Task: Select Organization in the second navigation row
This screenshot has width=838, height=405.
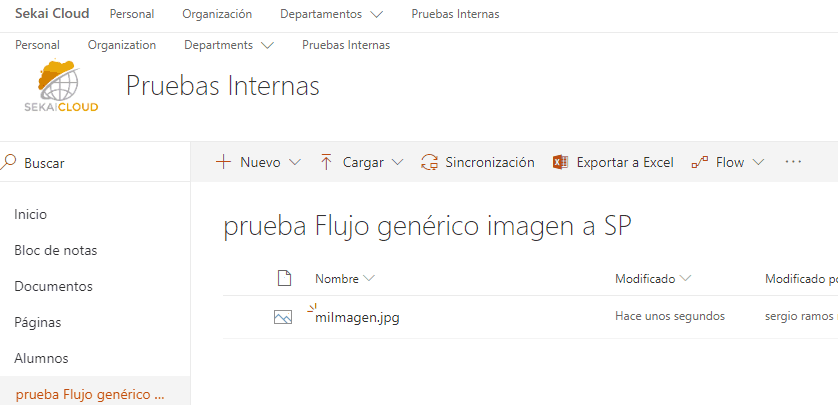Action: [122, 45]
